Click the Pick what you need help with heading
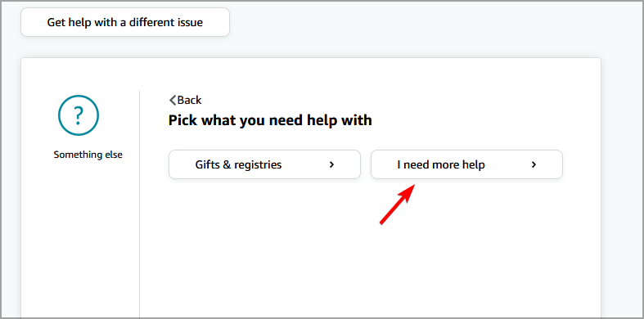The height and width of the screenshot is (319, 644). tap(270, 120)
